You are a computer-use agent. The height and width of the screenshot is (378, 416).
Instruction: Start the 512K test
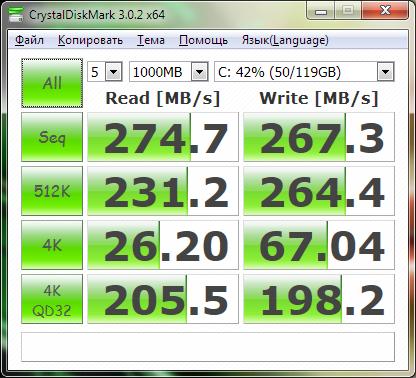52,191
